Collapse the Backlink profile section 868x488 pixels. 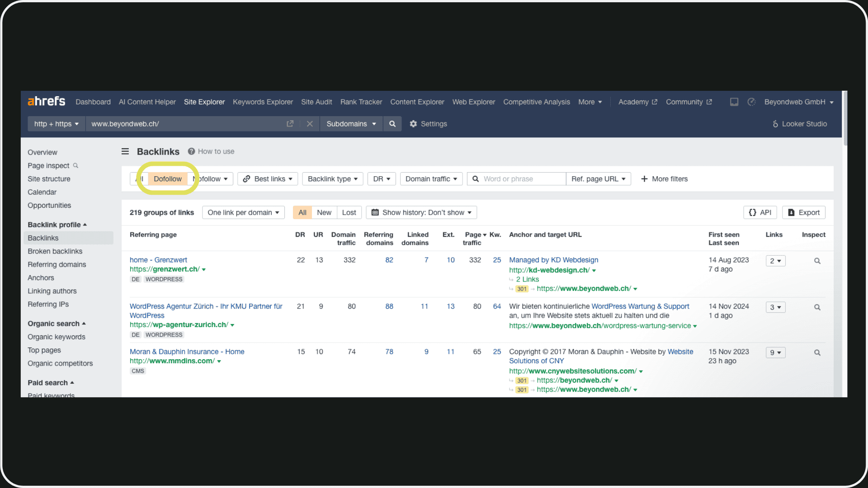[57, 225]
